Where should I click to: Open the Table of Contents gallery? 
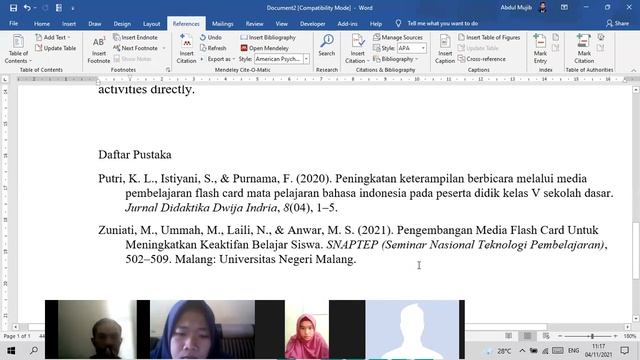(x=18, y=49)
